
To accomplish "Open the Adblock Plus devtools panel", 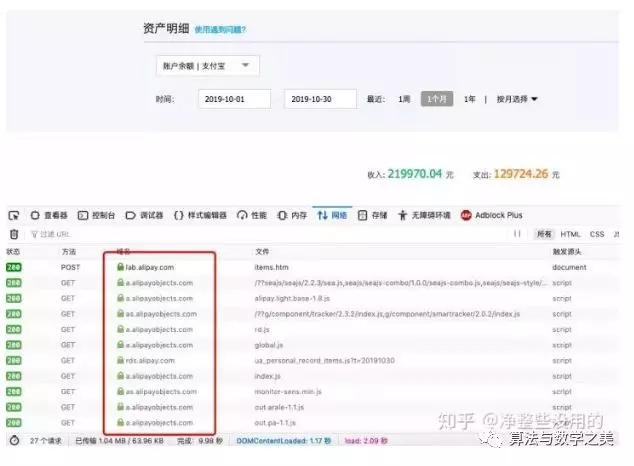I will 492,215.
